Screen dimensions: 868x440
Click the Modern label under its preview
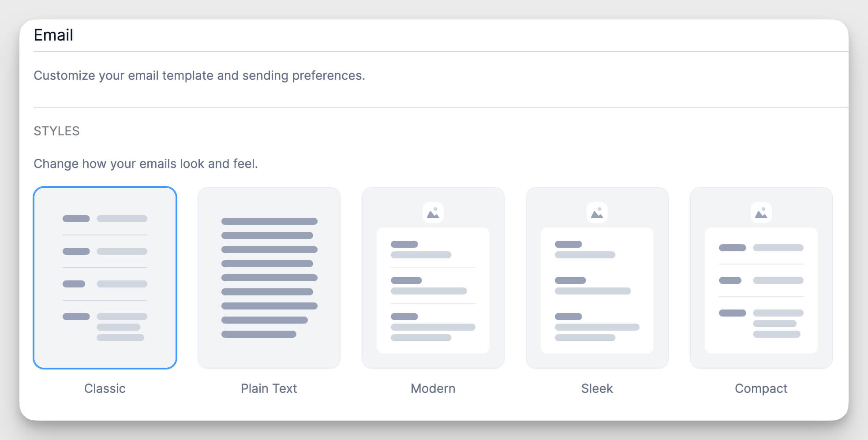(x=433, y=388)
